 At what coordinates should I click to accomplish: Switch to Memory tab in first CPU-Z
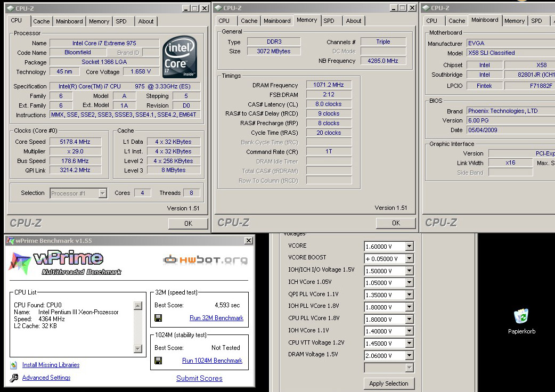(x=99, y=21)
